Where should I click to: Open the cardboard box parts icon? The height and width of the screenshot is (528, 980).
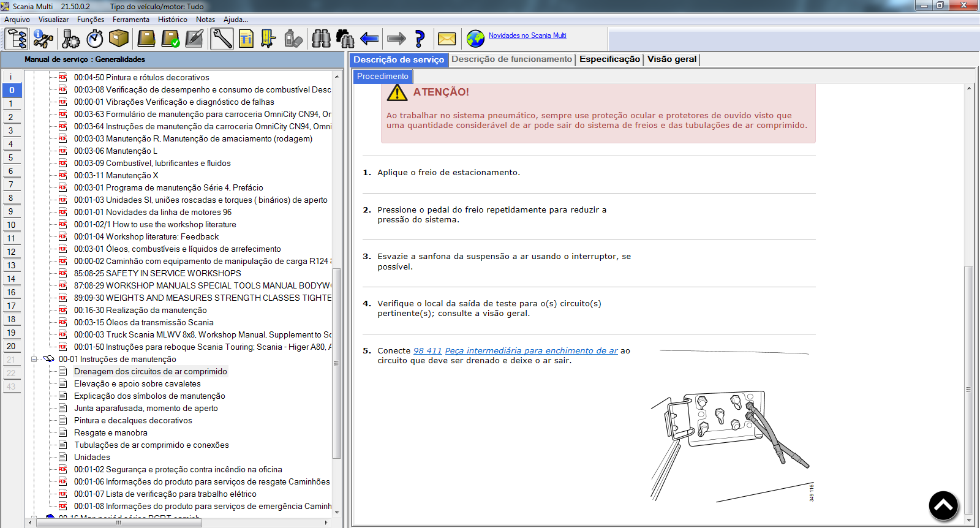coord(118,39)
